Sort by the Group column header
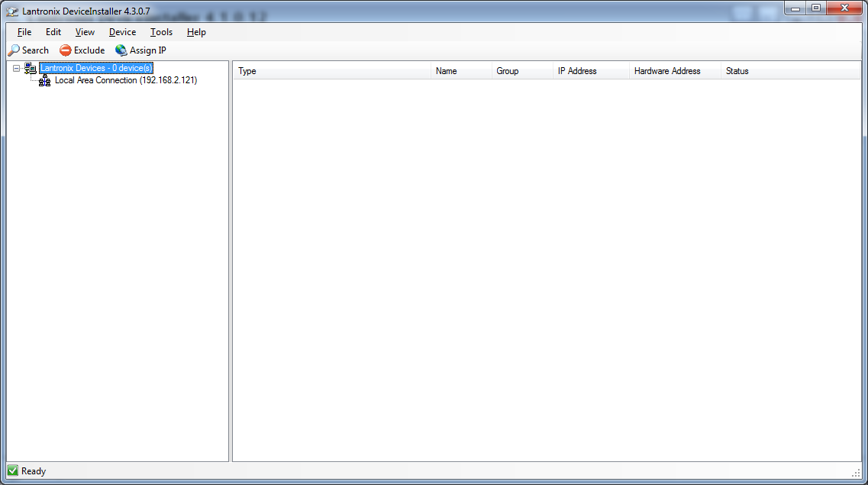The width and height of the screenshot is (868, 485). click(x=522, y=71)
